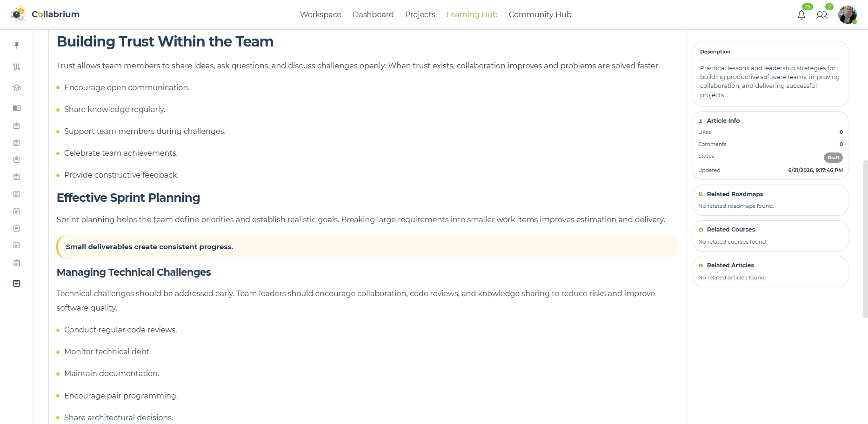Image resolution: width=868 pixels, height=424 pixels.
Task: Open the graduation cap courses icon
Action: pyautogui.click(x=17, y=87)
